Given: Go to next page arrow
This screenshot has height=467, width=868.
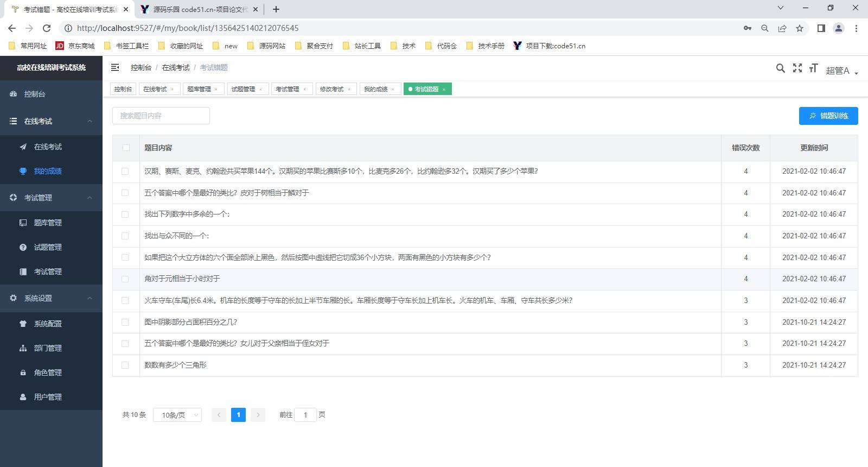Looking at the screenshot, I should pos(258,415).
